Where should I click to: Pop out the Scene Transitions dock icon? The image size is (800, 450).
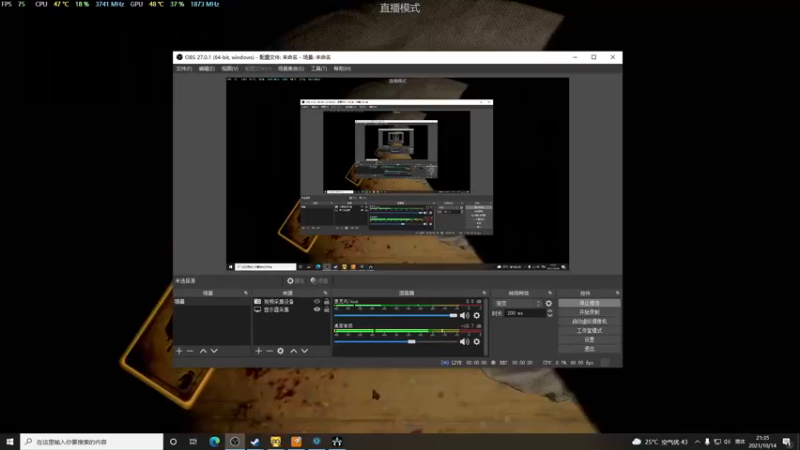point(550,293)
